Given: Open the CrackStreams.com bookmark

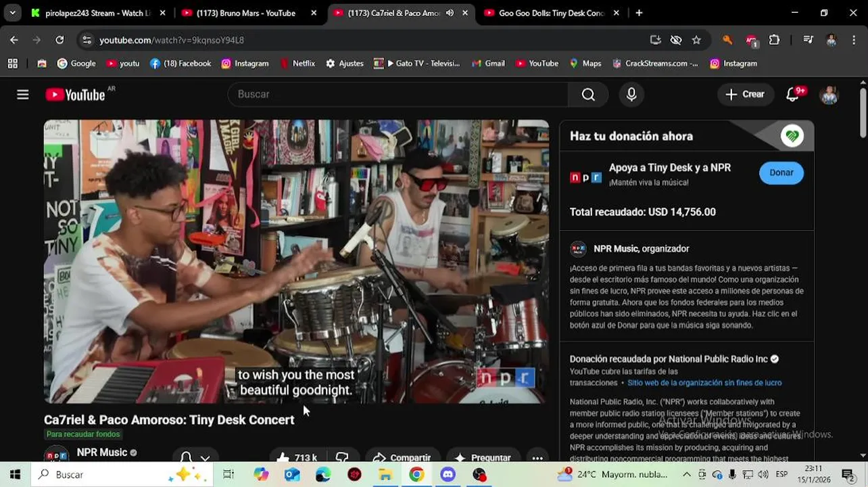Looking at the screenshot, I should [x=656, y=64].
